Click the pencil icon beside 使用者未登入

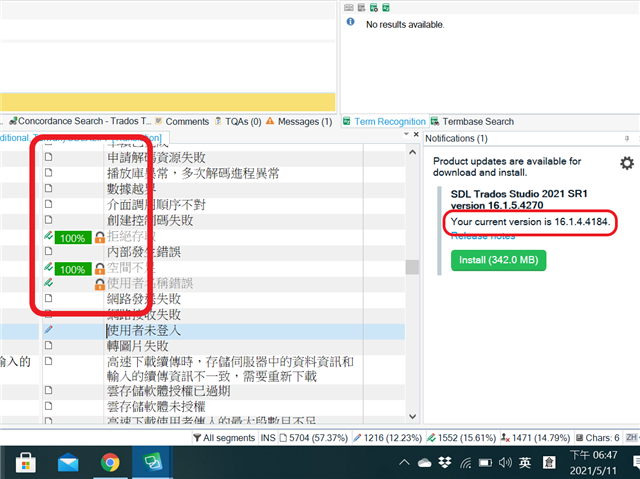point(48,330)
